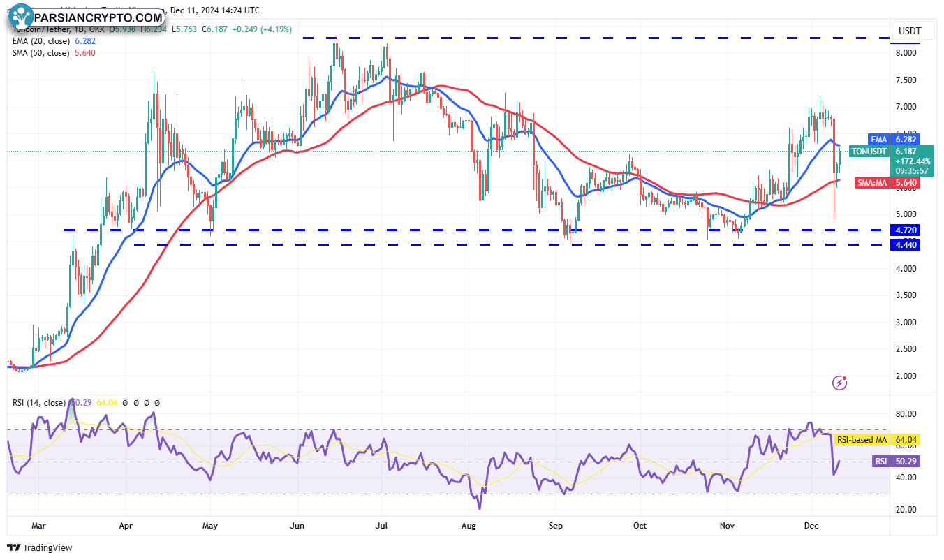Image resolution: width=944 pixels, height=560 pixels.
Task: Click the Dec 11, 2024 14:24 UTC timestamp
Action: coord(214,10)
